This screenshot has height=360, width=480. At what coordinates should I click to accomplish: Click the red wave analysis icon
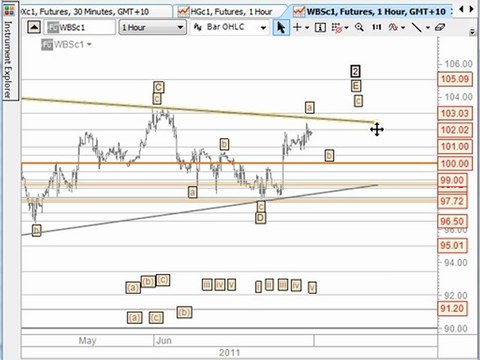(x=393, y=27)
